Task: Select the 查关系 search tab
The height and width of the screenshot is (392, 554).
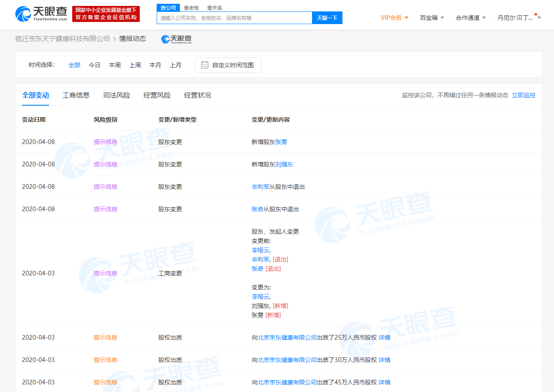Action: point(215,8)
